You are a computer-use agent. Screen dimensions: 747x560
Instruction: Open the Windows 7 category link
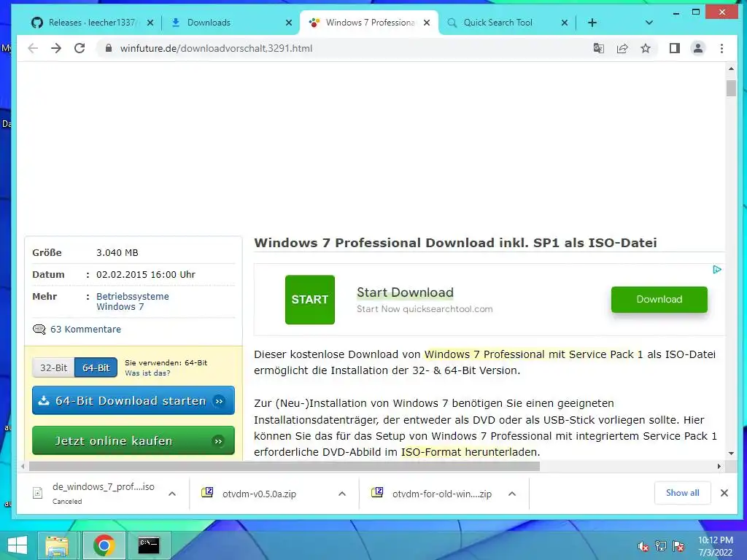(x=120, y=307)
